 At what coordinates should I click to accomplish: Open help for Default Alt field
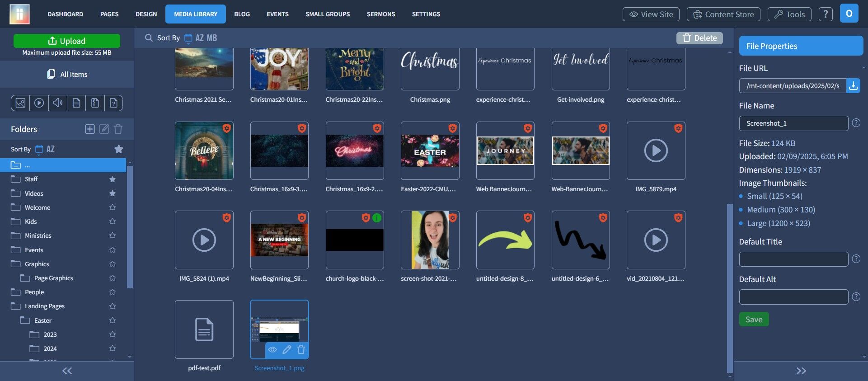(856, 297)
